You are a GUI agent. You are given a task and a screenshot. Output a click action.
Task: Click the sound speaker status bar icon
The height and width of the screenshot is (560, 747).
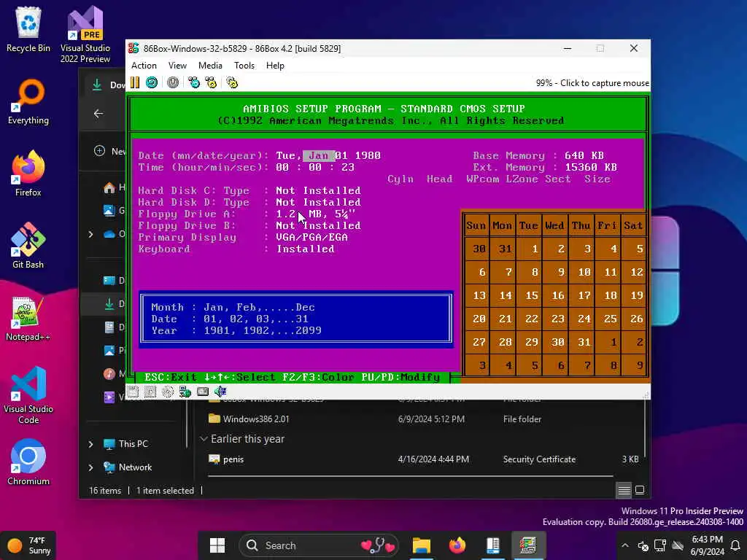tap(220, 392)
